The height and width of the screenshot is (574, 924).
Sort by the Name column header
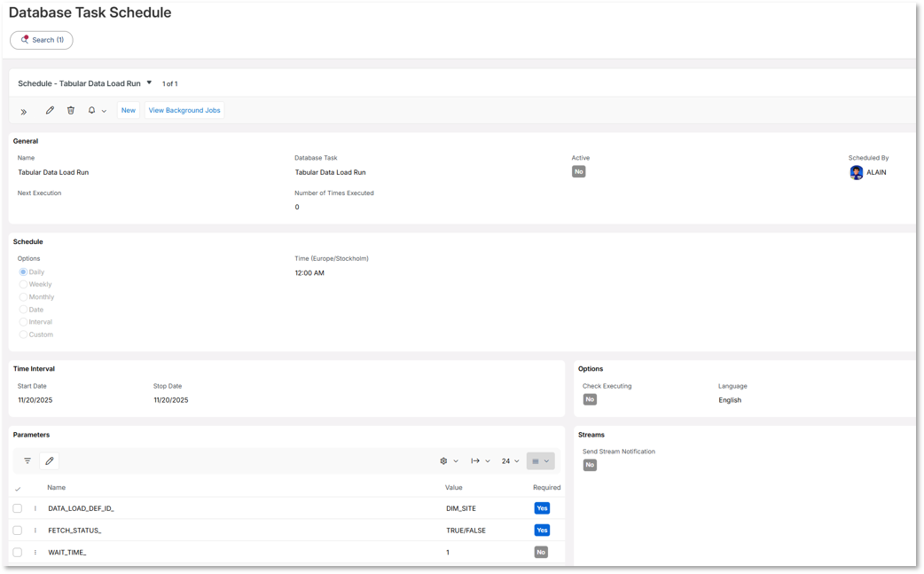coord(57,487)
